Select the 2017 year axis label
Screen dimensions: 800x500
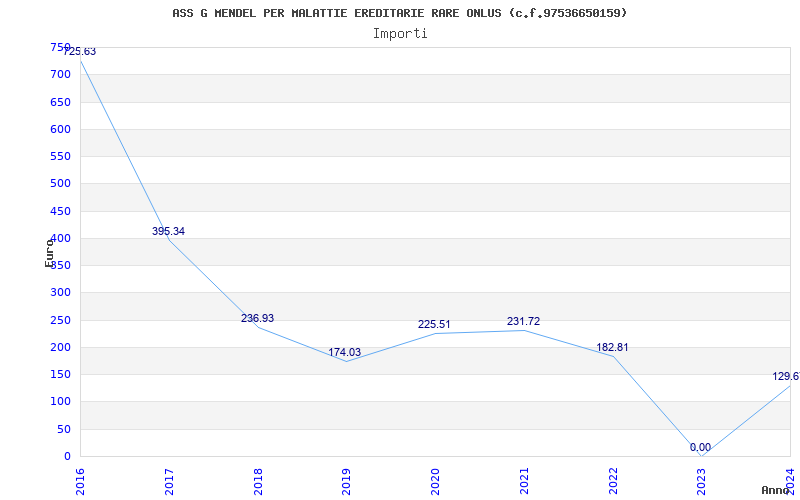tap(169, 482)
